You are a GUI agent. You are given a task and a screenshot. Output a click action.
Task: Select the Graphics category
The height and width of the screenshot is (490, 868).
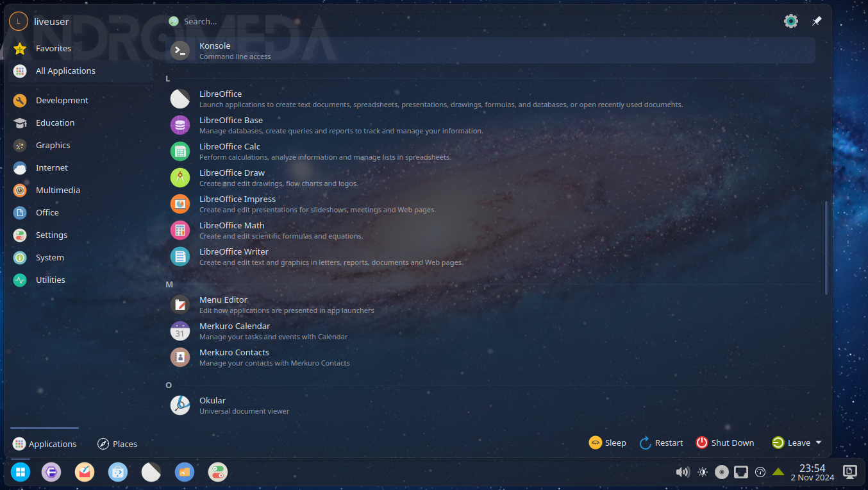click(81, 145)
